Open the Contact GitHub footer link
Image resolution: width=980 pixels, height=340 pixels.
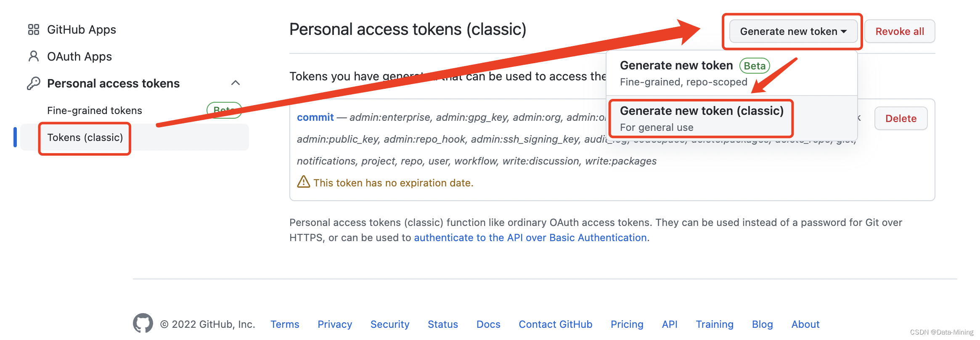[x=556, y=324]
